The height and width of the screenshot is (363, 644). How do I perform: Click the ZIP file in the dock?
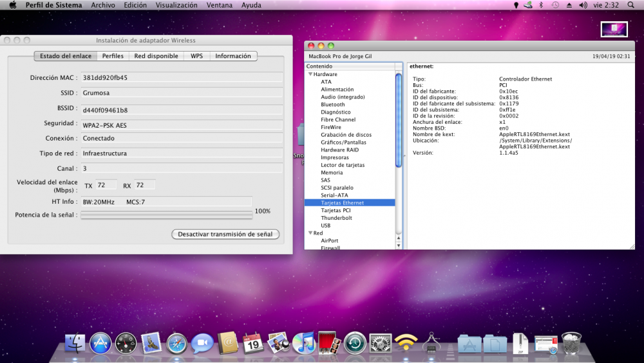point(520,343)
